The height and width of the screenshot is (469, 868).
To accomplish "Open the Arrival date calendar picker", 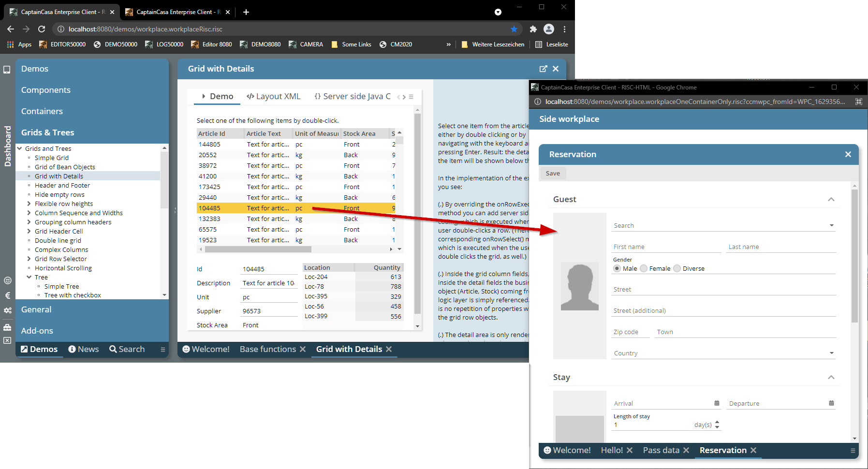I will click(x=717, y=403).
